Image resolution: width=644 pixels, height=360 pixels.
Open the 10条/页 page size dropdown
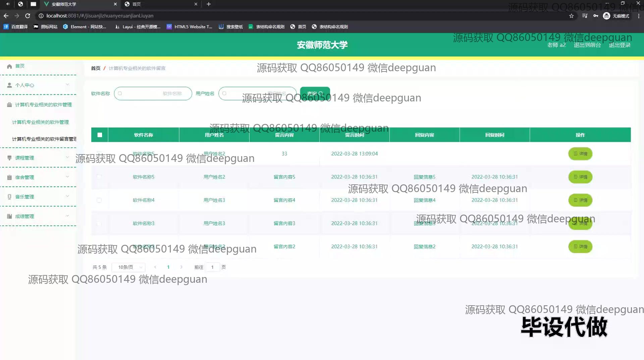pos(128,267)
